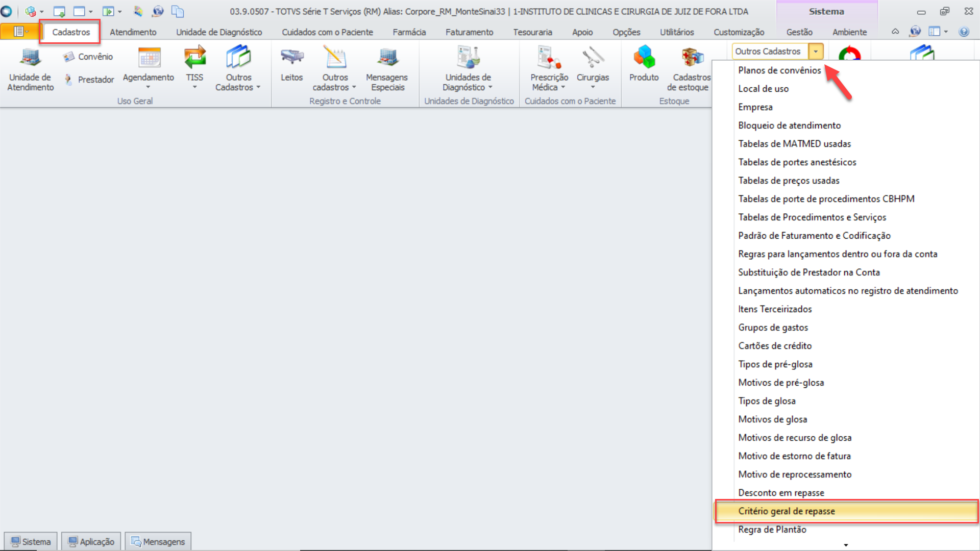Click the Aplicação status bar button
Image resolution: width=980 pixels, height=551 pixels.
91,541
